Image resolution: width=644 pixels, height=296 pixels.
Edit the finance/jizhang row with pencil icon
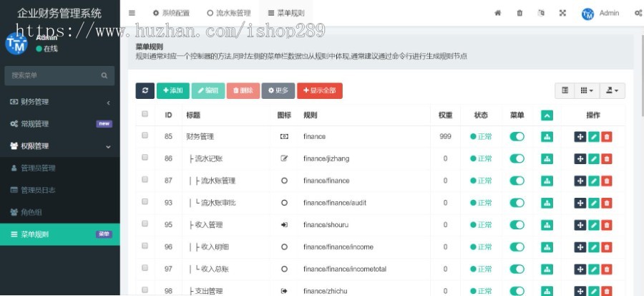coord(593,158)
